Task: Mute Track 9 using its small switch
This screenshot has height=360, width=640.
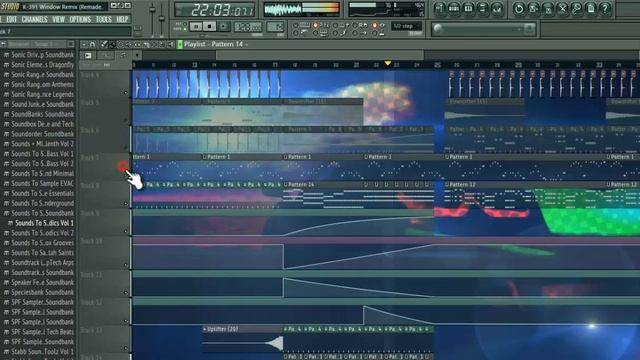Action: 126,231
